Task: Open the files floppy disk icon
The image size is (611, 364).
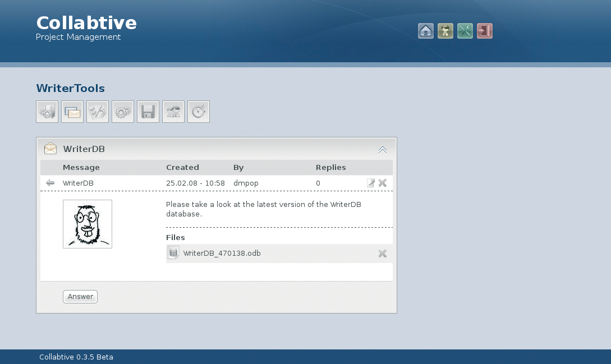Action: coord(148,112)
